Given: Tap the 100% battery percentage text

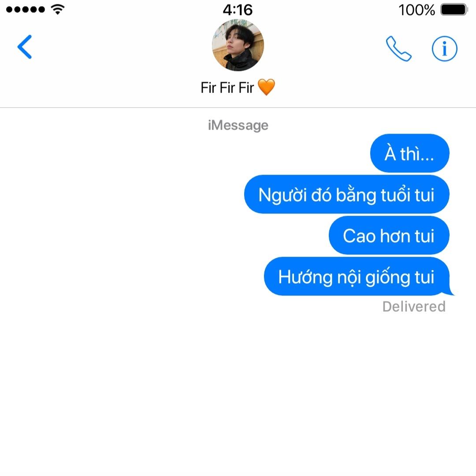Looking at the screenshot, I should [416, 10].
